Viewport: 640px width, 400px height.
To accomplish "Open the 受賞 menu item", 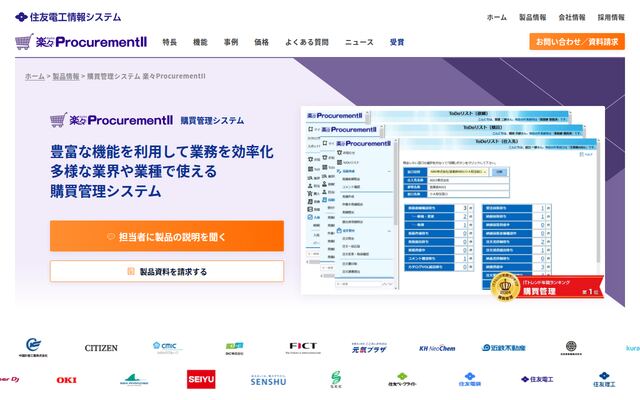I will coord(397,42).
